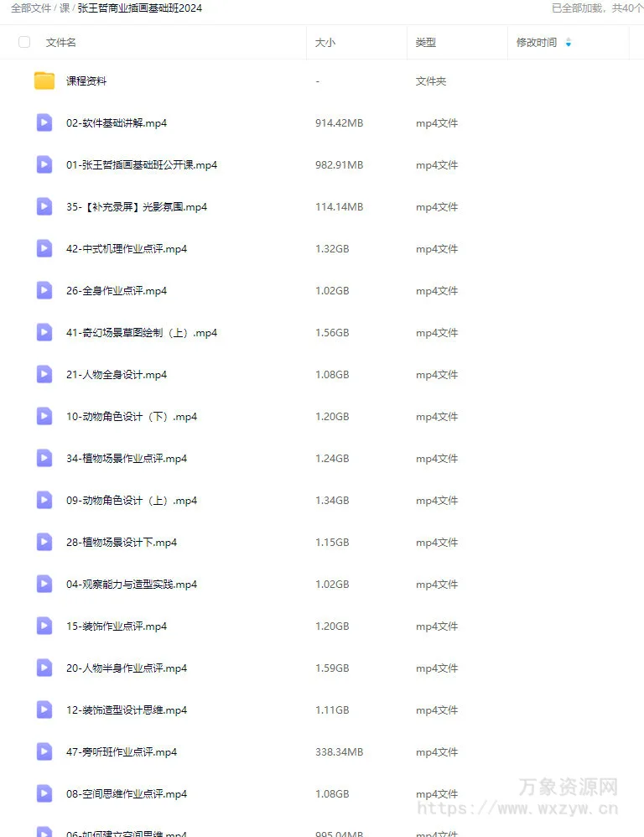Image resolution: width=644 pixels, height=837 pixels.
Task: Go to 全部文件 in the breadcrumb
Action: point(31,8)
